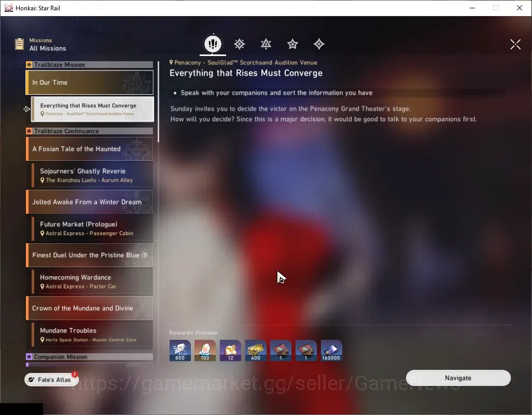
Task: Click location pin for Parlor Car
Action: (43, 286)
